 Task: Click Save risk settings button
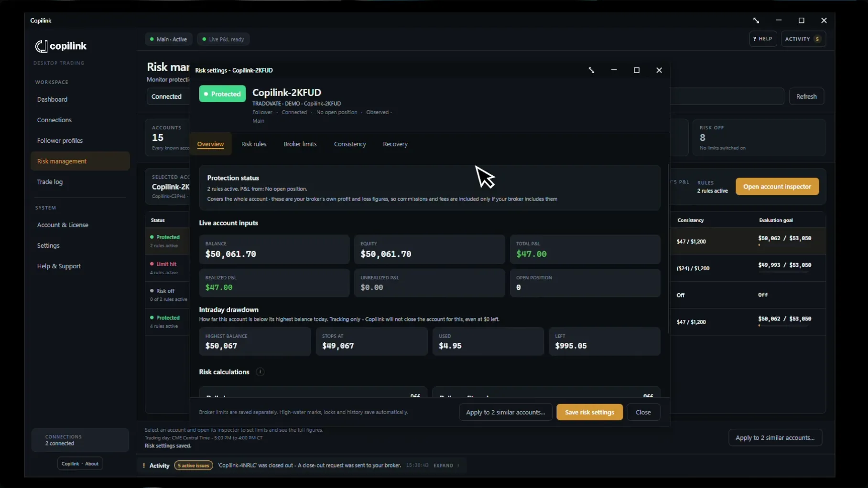tap(589, 412)
